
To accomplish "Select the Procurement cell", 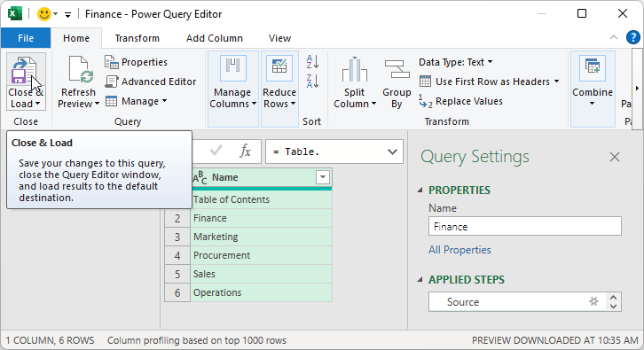I will [x=261, y=255].
